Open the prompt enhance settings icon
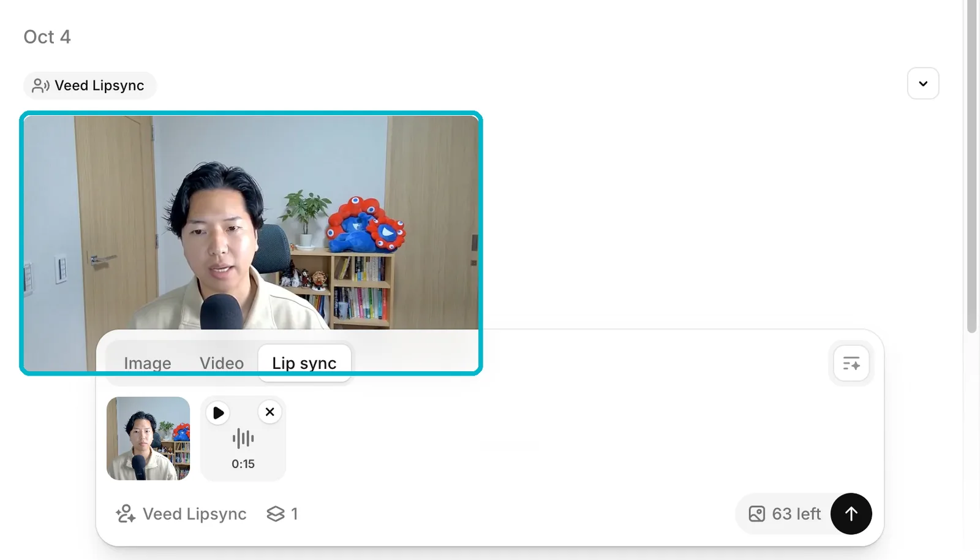This screenshot has width=980, height=560. pyautogui.click(x=851, y=364)
